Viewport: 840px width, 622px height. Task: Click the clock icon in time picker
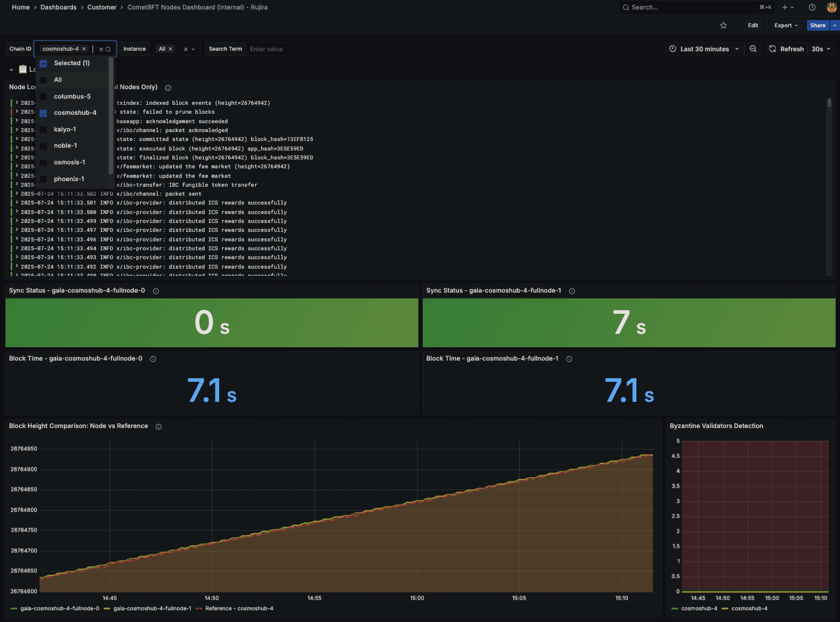coord(673,49)
